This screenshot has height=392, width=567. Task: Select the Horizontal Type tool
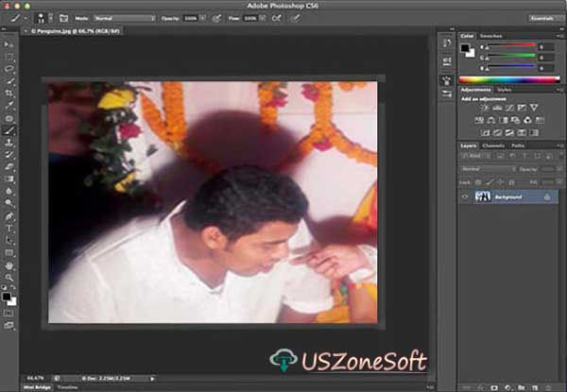[9, 229]
